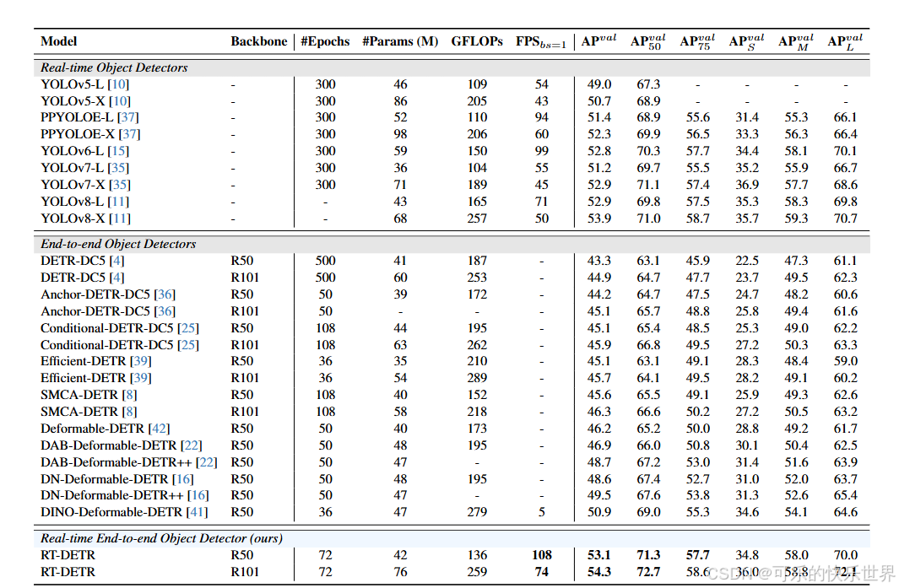The width and height of the screenshot is (899, 588).
Task: Click the #Params (M) column header
Action: coord(400,42)
